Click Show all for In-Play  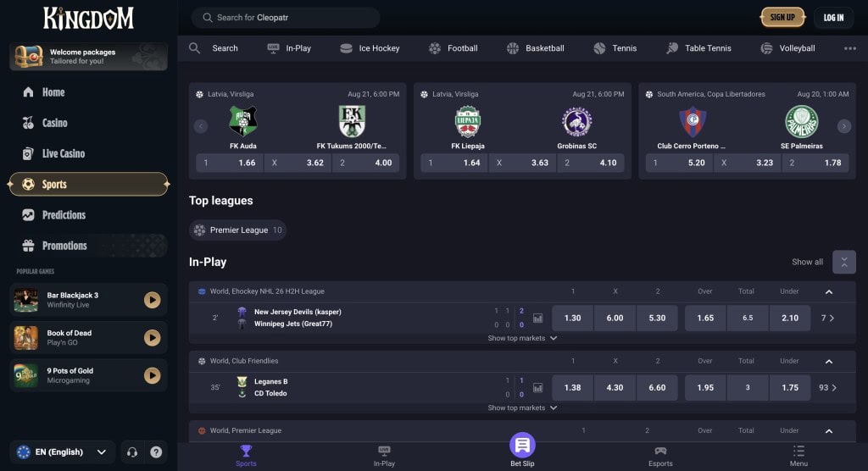807,263
